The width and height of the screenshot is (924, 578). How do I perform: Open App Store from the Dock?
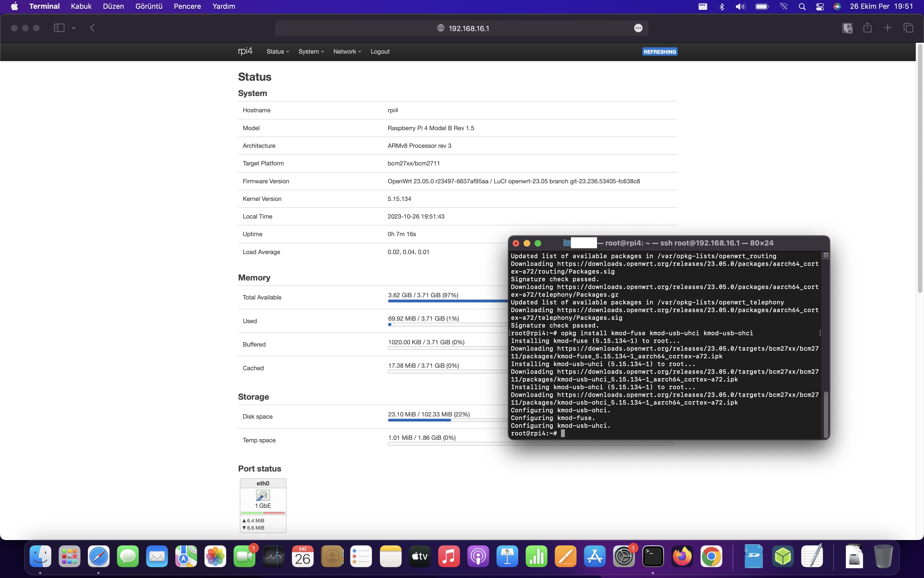tap(595, 556)
